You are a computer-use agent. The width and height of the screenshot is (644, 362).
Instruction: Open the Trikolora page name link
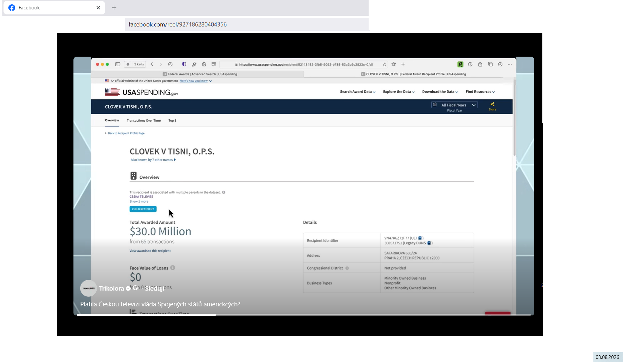(111, 288)
